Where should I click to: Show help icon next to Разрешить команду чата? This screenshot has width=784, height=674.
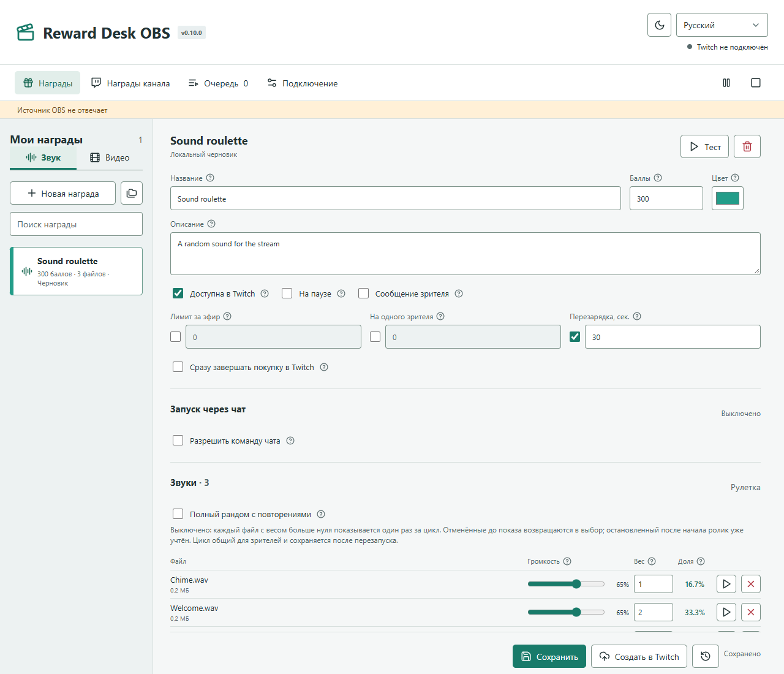coord(290,441)
